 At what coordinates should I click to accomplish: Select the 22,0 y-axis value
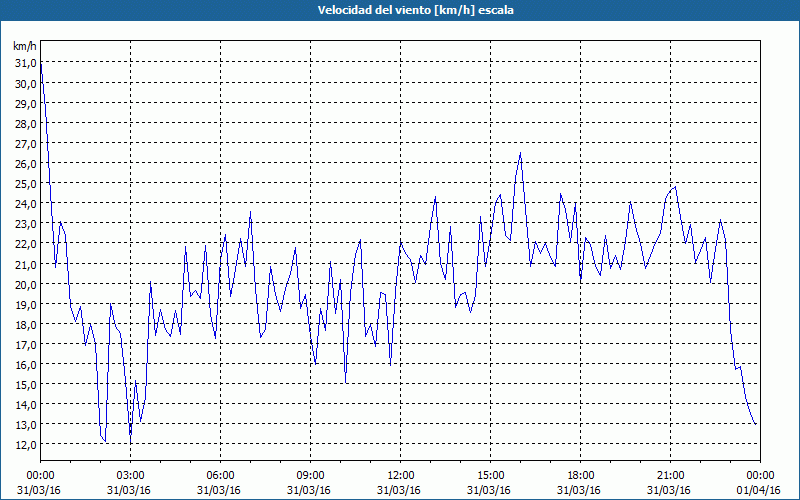(x=26, y=244)
